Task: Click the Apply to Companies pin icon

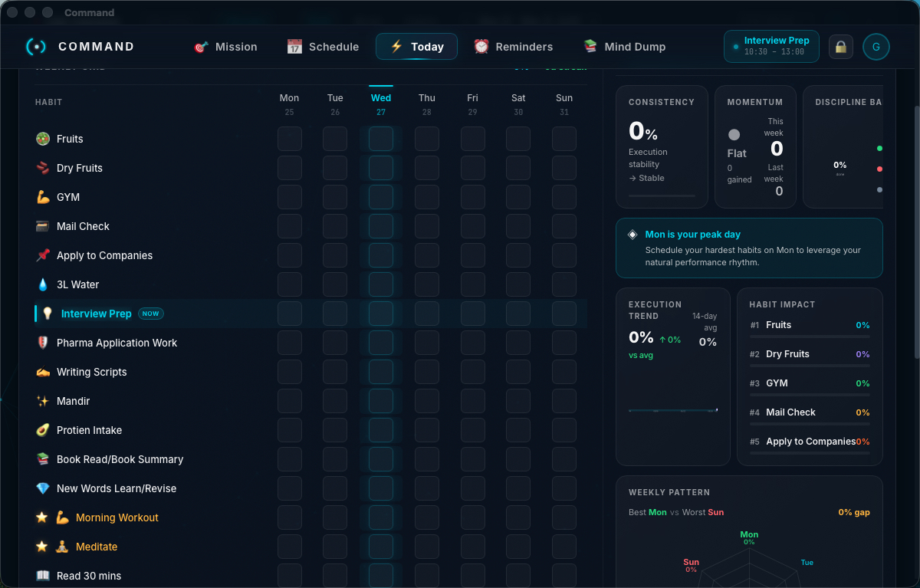Action: click(43, 255)
